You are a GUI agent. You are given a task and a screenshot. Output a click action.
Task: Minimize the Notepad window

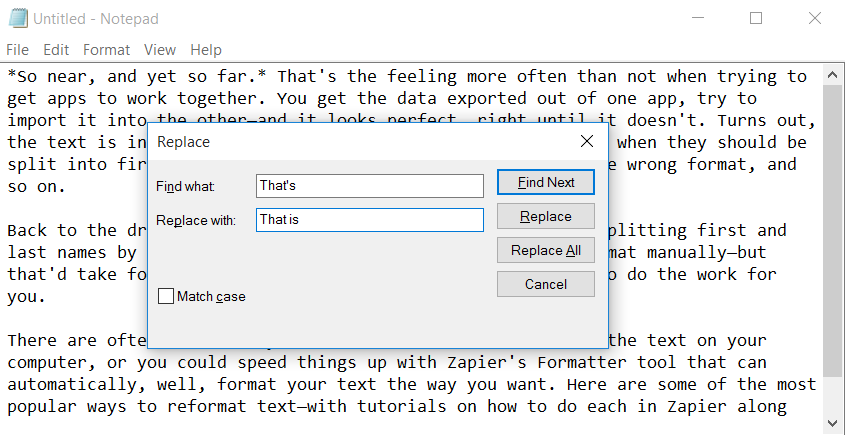[697, 18]
